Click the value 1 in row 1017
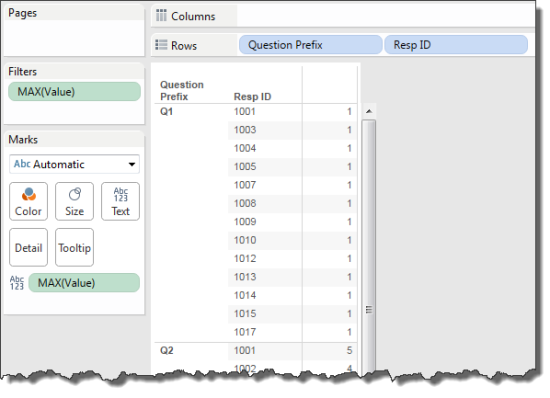Screen dimensions: 550x398 pyautogui.click(x=349, y=332)
